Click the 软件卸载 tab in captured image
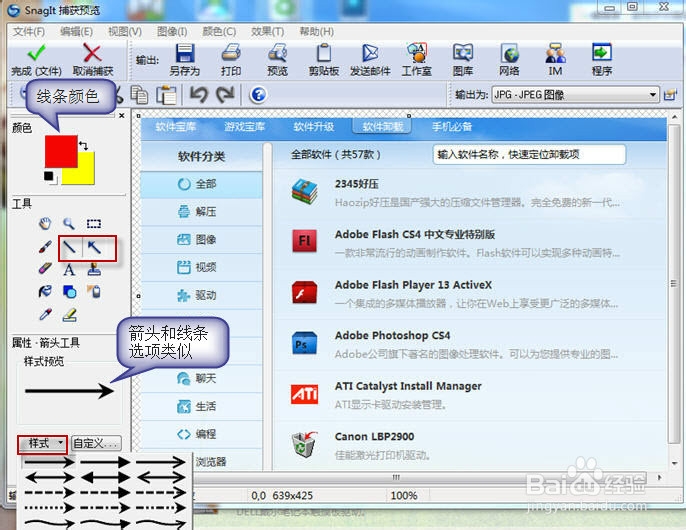 click(382, 127)
